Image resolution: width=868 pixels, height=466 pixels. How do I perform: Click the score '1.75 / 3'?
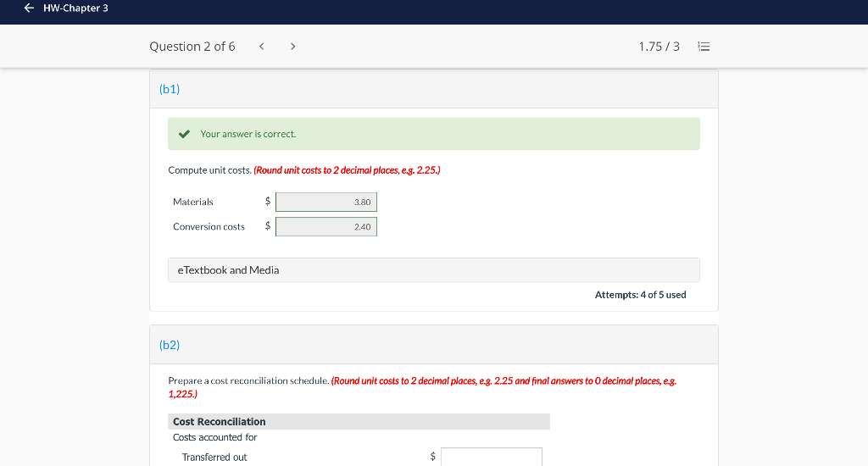point(659,47)
